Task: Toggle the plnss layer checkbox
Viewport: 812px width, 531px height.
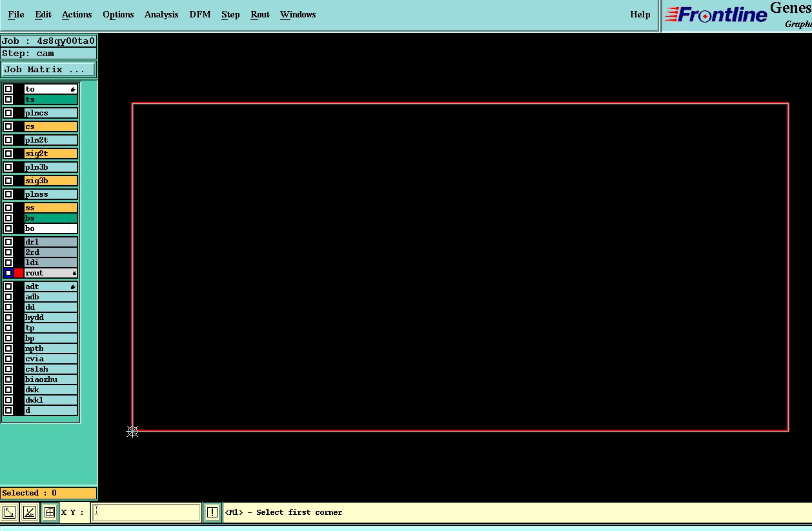Action: click(x=8, y=194)
